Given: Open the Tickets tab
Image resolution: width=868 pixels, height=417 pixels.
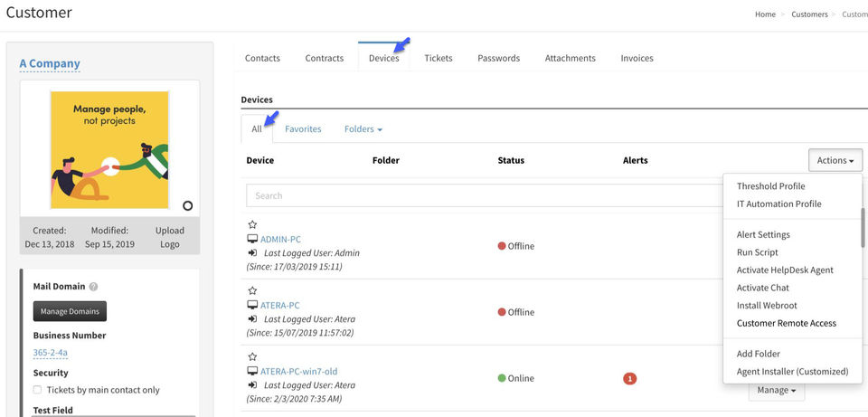Looking at the screenshot, I should (x=439, y=58).
